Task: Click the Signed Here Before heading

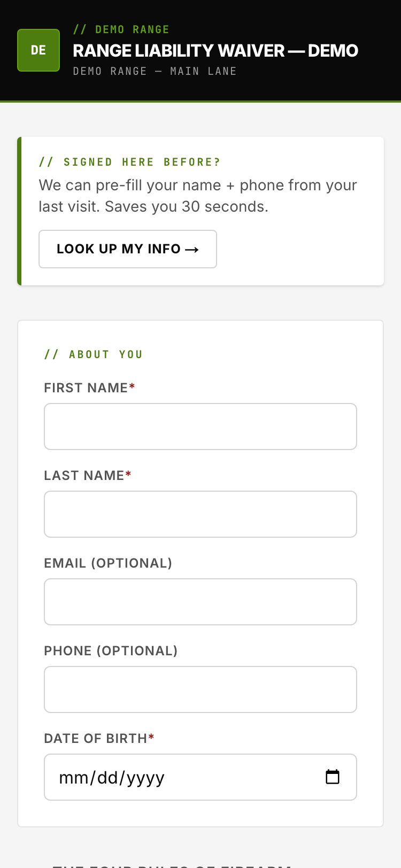Action: (x=130, y=162)
